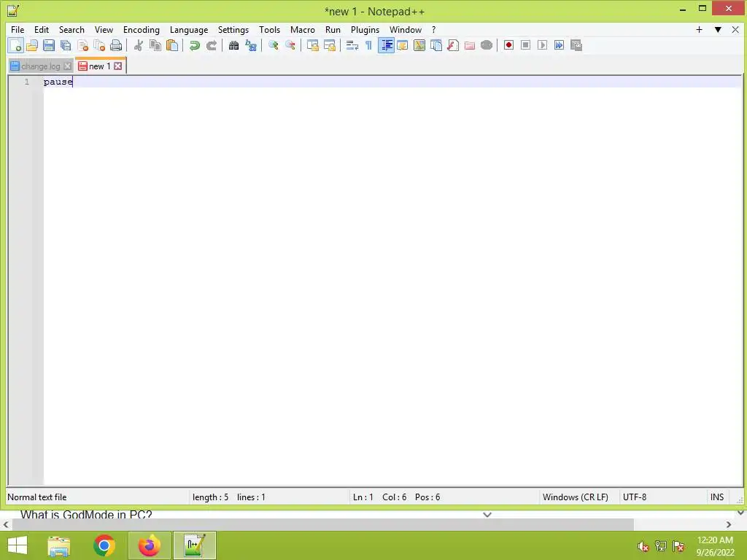747x560 pixels.
Task: Print the document using printer icon
Action: (x=116, y=45)
